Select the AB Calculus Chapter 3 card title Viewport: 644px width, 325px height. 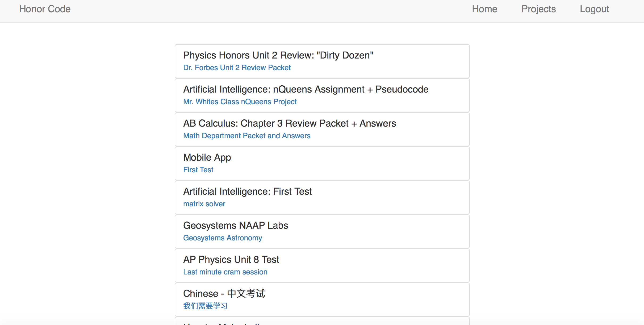click(289, 123)
